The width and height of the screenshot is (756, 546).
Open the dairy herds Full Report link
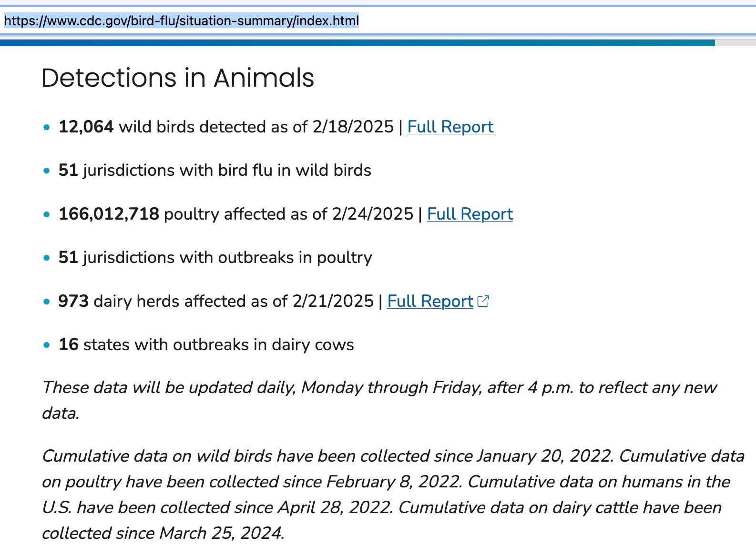[x=430, y=301]
